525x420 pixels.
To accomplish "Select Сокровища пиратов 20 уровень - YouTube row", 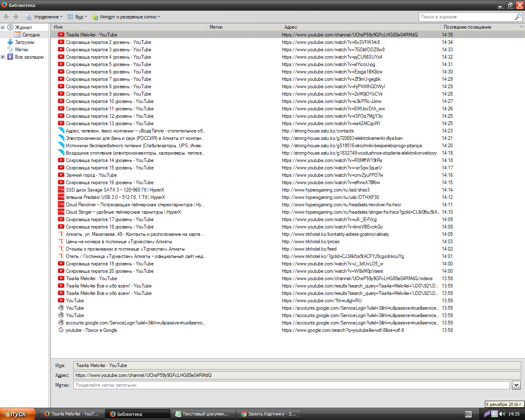I will [288, 271].
